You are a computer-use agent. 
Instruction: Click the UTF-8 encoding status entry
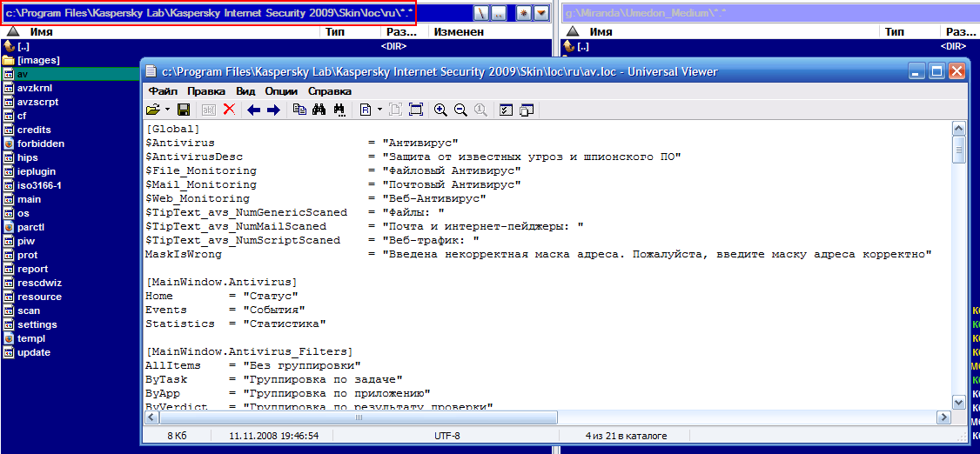[x=446, y=435]
